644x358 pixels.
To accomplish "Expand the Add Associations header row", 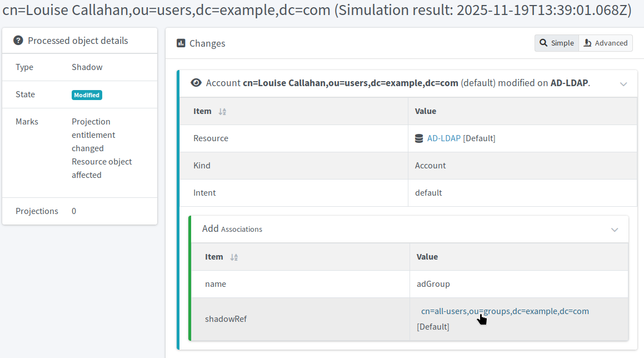I will point(232,228).
